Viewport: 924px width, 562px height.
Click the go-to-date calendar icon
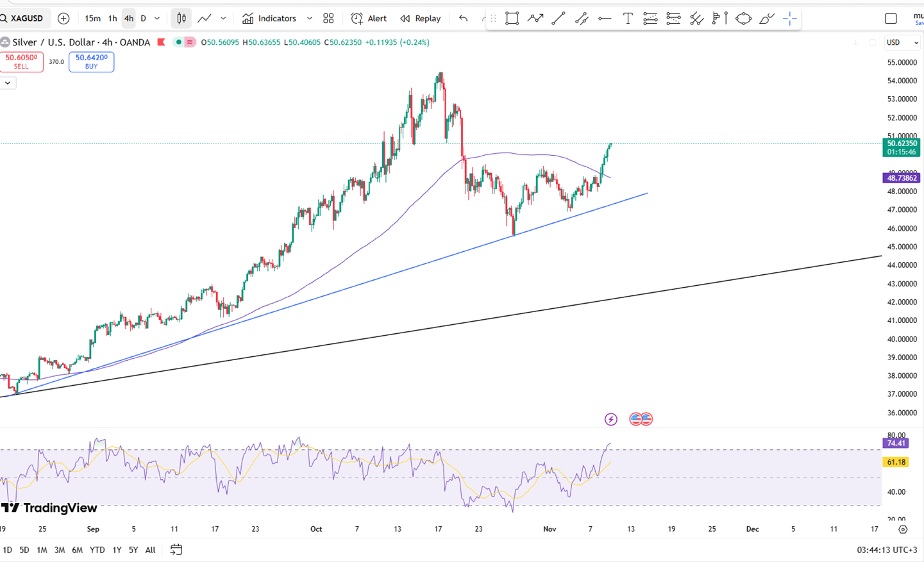click(176, 550)
